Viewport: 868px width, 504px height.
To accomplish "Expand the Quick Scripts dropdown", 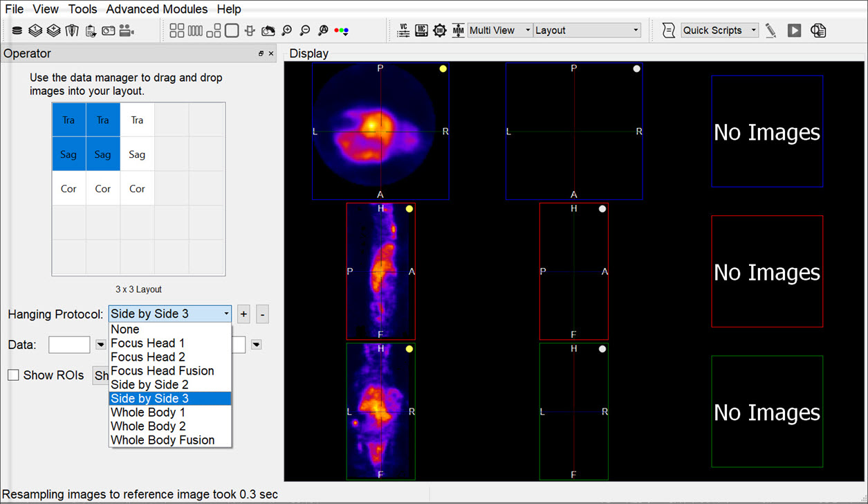I will tap(719, 30).
